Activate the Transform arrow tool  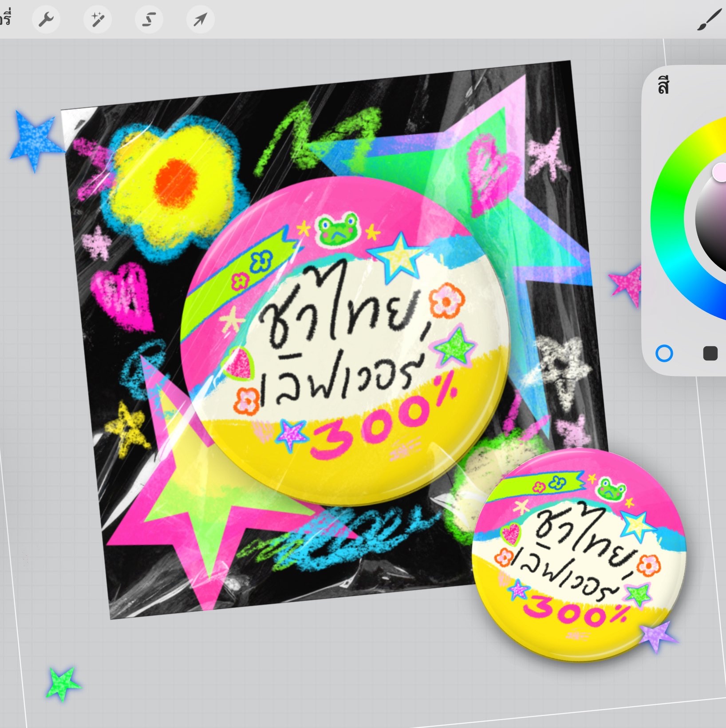coord(200,20)
